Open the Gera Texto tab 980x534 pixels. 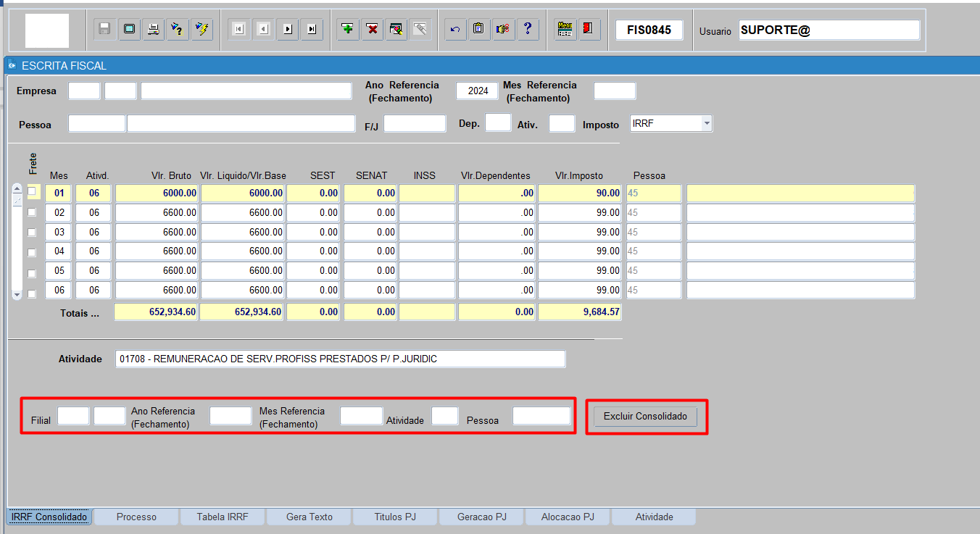tap(310, 517)
